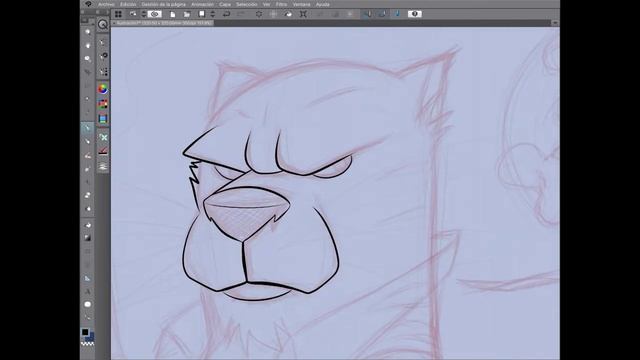
Task: Open the Color Wheel palette icon
Action: (x=103, y=89)
